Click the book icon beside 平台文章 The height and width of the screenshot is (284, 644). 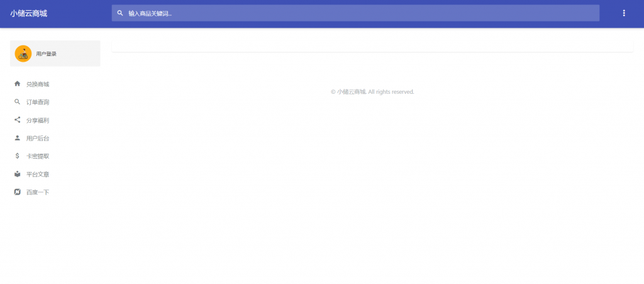click(x=18, y=174)
